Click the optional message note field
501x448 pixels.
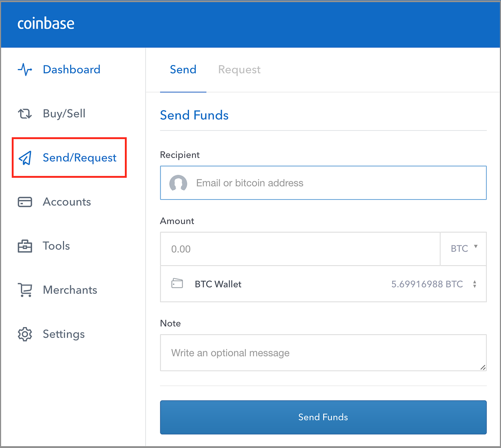tap(323, 353)
